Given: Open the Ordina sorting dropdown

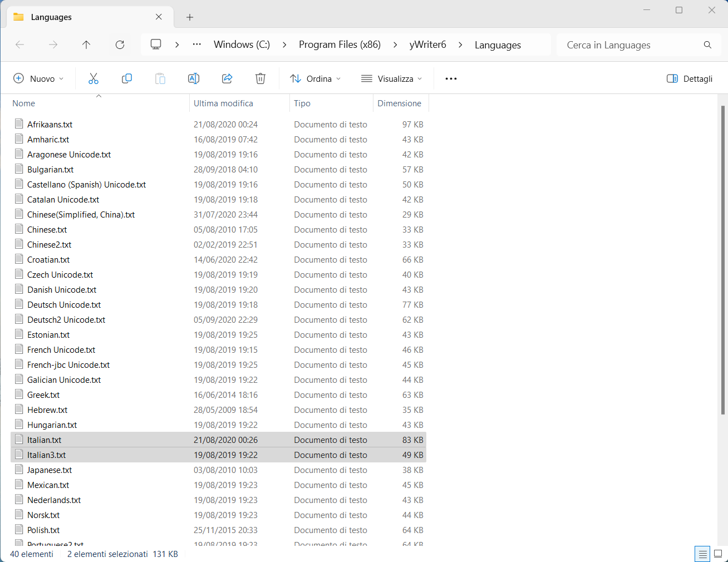Looking at the screenshot, I should tap(315, 78).
